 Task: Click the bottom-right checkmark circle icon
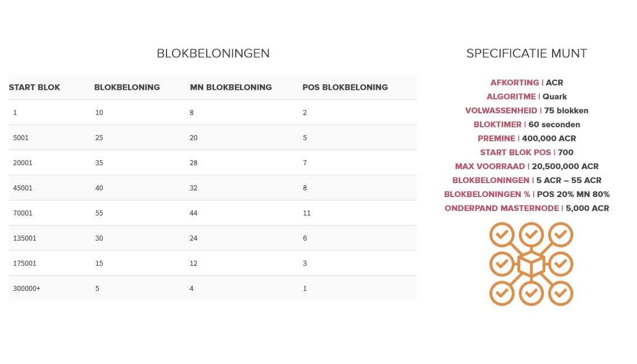[x=560, y=293]
